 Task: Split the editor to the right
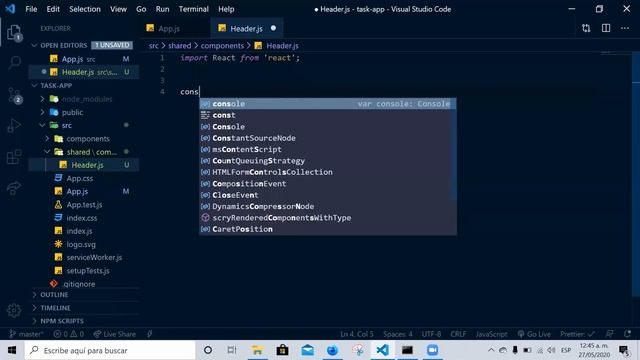(606, 28)
